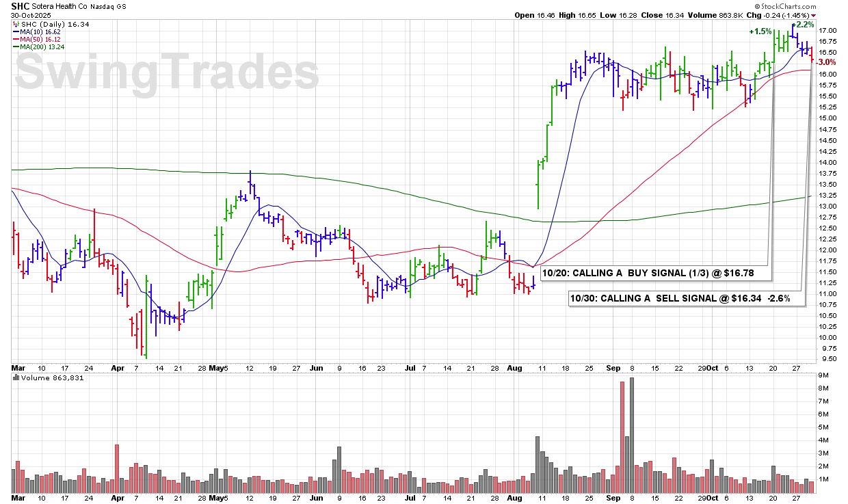Click the 17.00 price level on the axis
848x504 pixels.
(827, 31)
